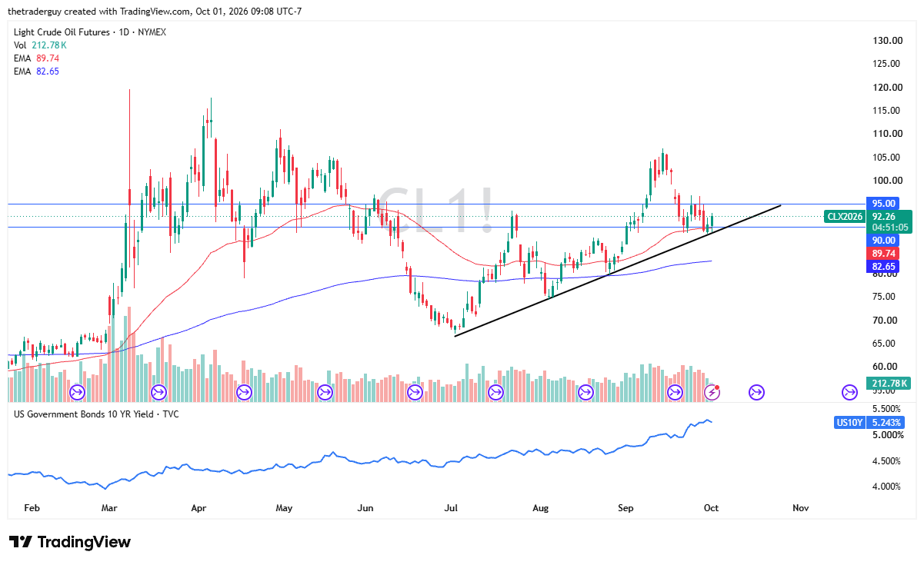Viewport: 924px width, 565px height.
Task: Open the mid-February contract switch icon
Action: point(77,392)
